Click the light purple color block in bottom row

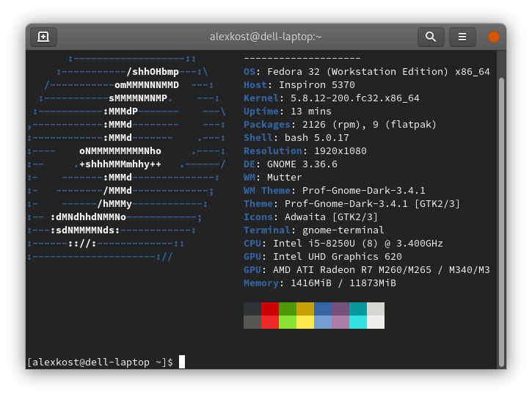point(340,322)
